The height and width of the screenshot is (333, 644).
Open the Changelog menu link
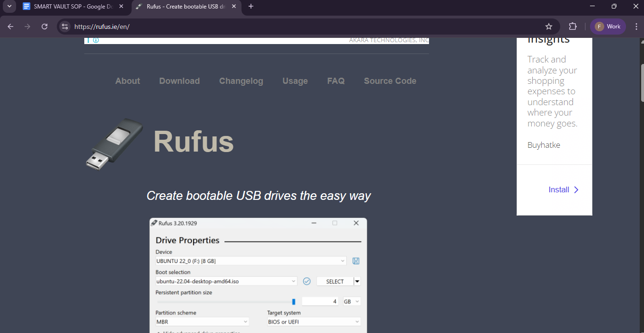241,81
